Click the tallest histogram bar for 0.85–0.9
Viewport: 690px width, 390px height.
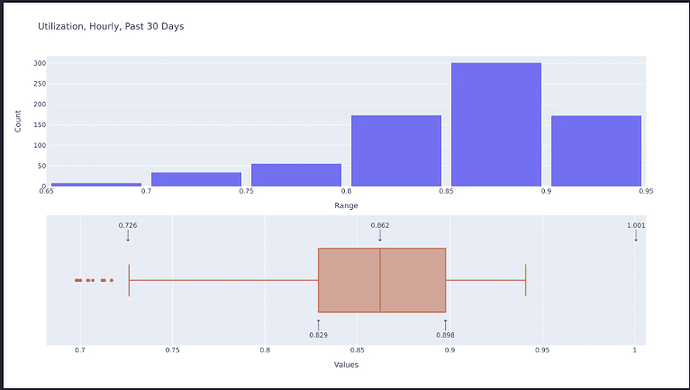click(496, 125)
